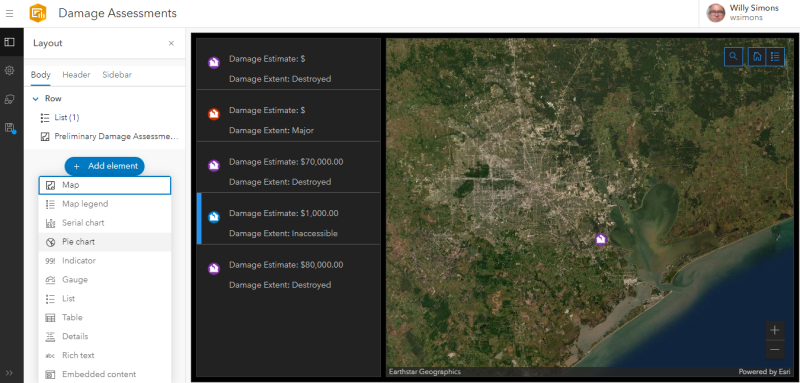Click the Damage Assessments title
800x383 pixels.
click(x=117, y=13)
